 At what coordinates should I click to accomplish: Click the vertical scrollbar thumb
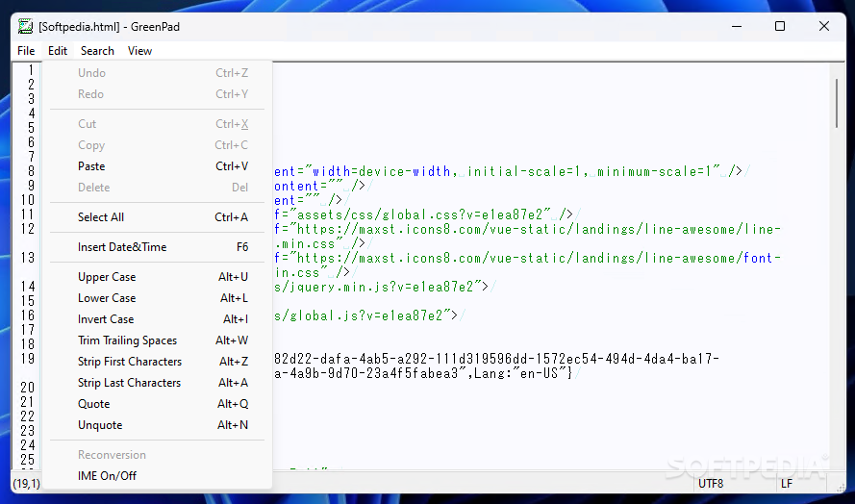(837, 104)
